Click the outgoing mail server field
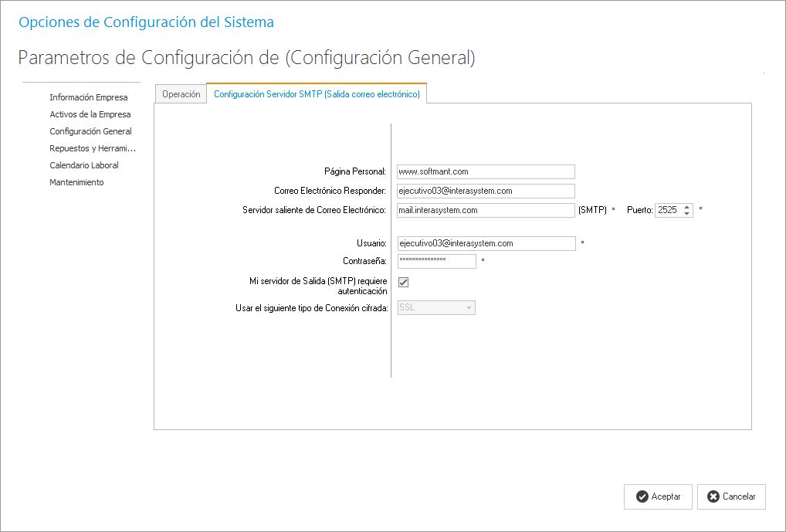 pyautogui.click(x=486, y=210)
